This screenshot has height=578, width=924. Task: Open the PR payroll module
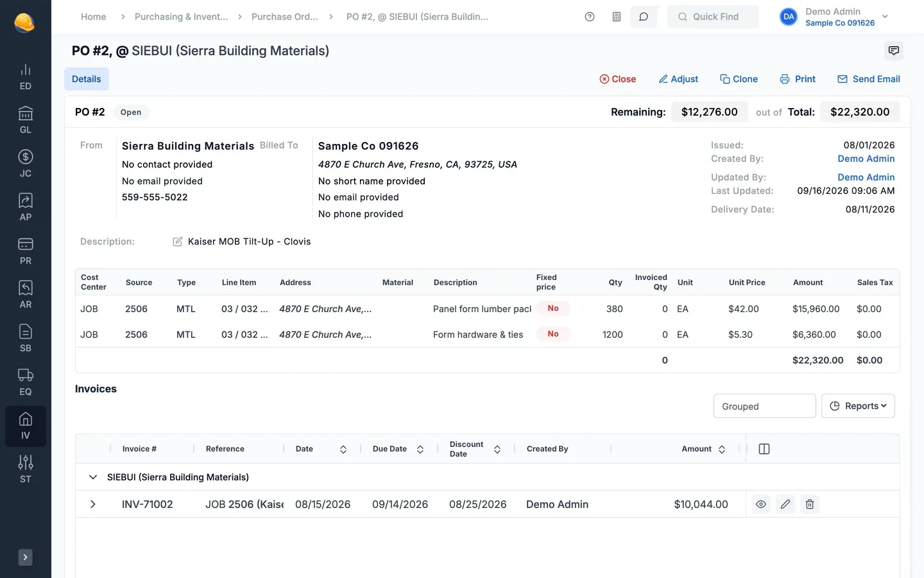point(26,252)
